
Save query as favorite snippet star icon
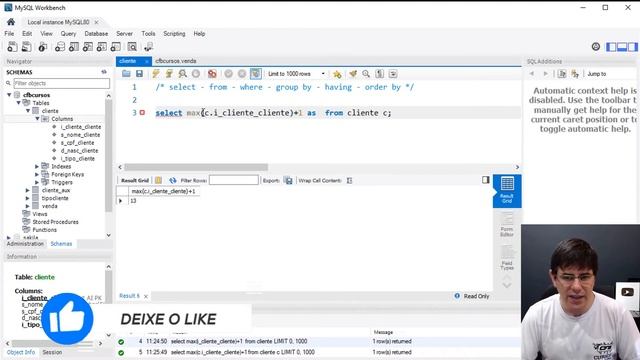tap(337, 74)
